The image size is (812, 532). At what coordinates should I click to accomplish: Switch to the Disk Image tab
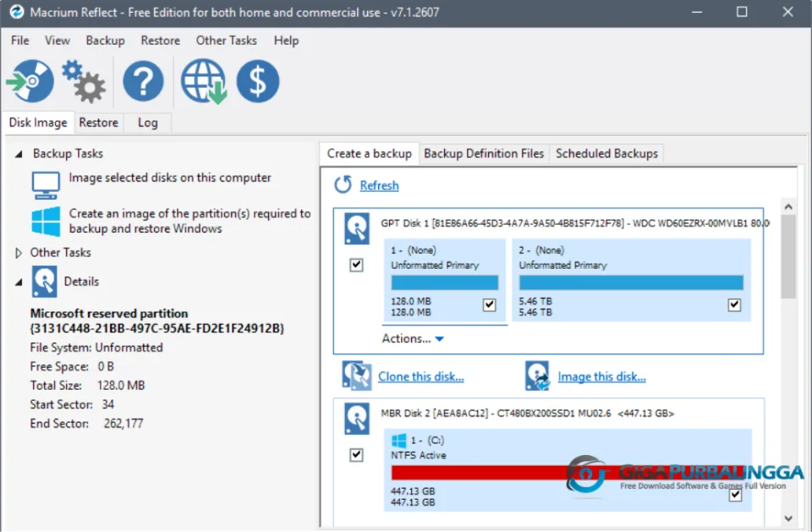pos(38,123)
